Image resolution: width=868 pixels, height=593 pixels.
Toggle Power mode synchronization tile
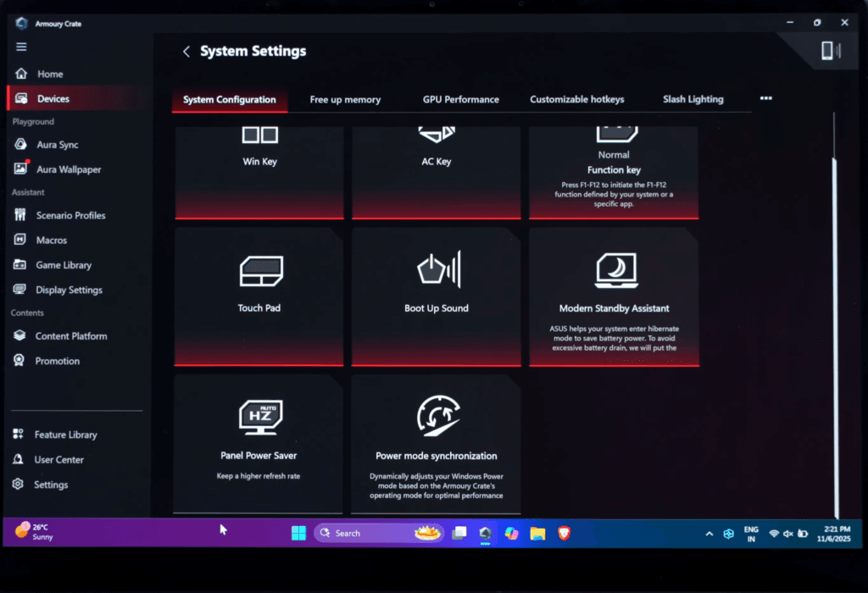coord(436,443)
